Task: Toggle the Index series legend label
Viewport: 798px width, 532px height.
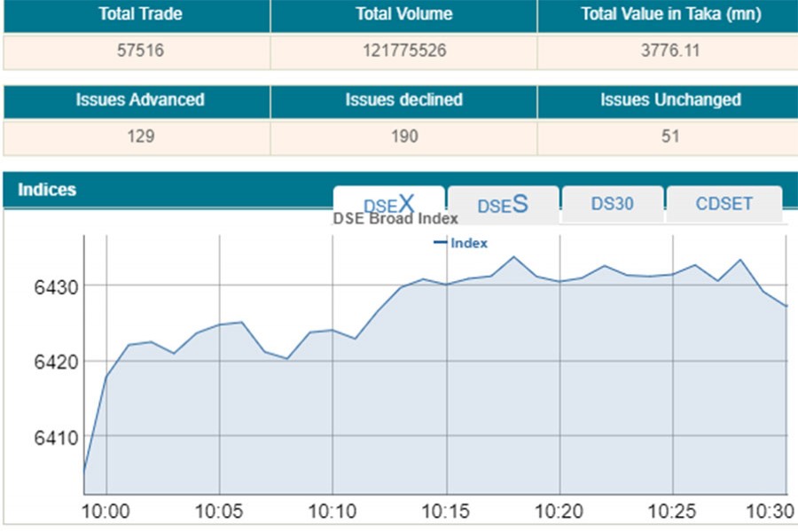Action: 469,243
